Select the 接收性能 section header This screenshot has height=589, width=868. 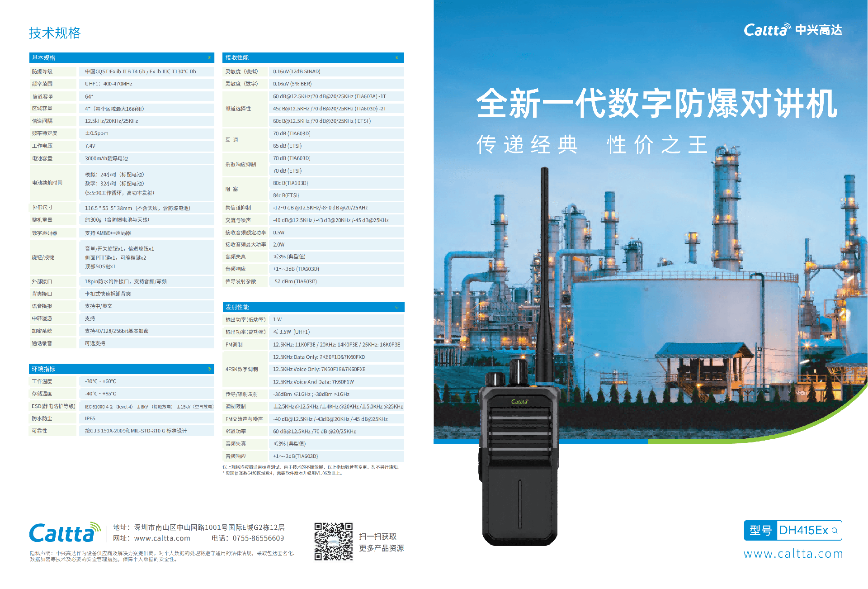(237, 57)
